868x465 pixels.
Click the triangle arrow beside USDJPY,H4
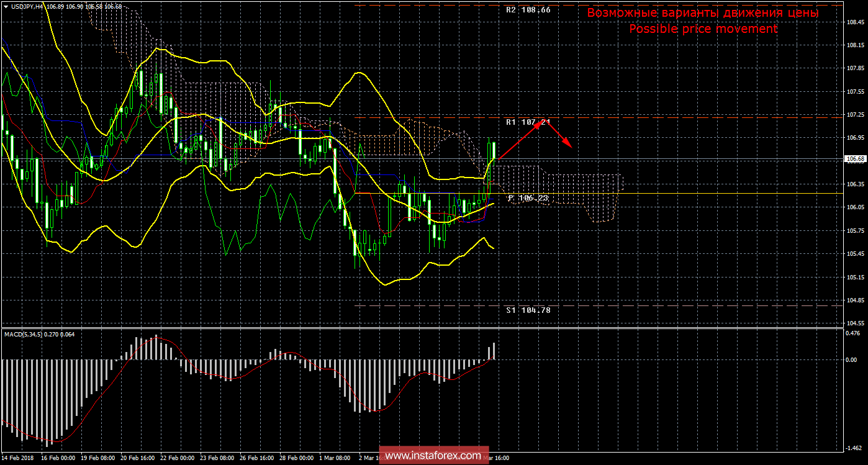pyautogui.click(x=5, y=6)
